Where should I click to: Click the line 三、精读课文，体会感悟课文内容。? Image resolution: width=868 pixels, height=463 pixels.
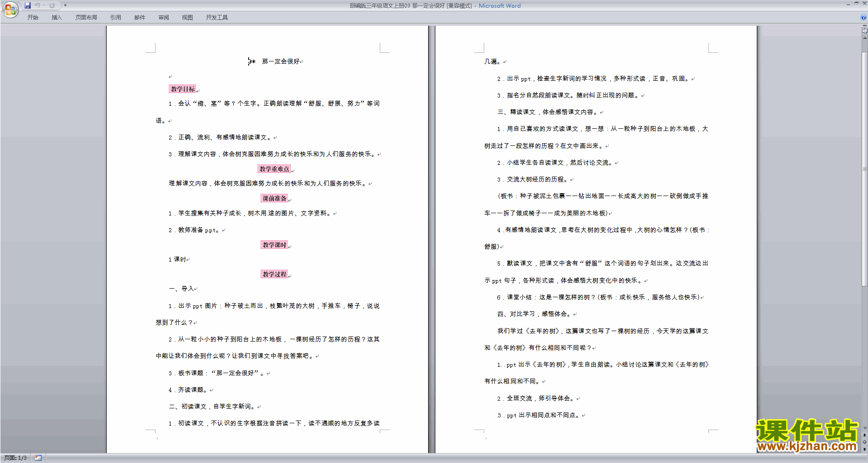pos(548,112)
